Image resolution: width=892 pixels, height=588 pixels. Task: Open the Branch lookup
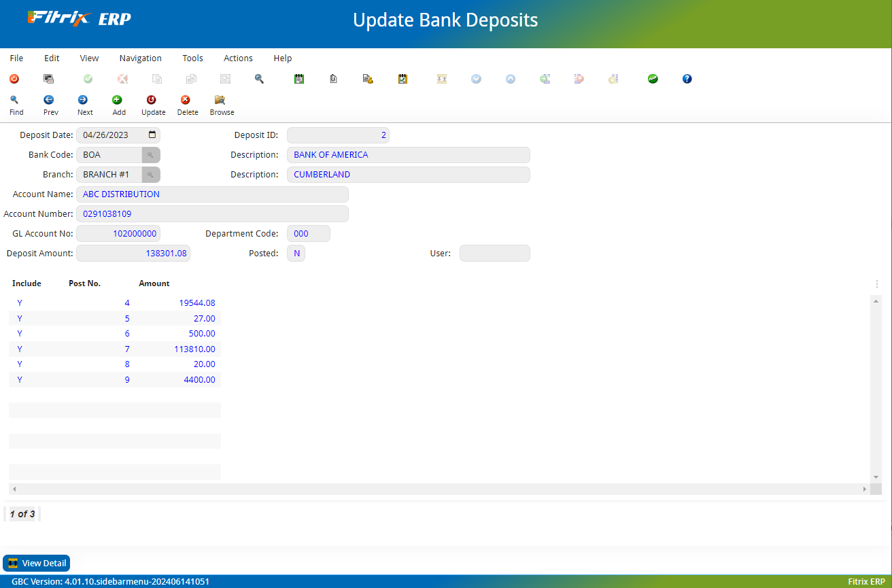151,174
